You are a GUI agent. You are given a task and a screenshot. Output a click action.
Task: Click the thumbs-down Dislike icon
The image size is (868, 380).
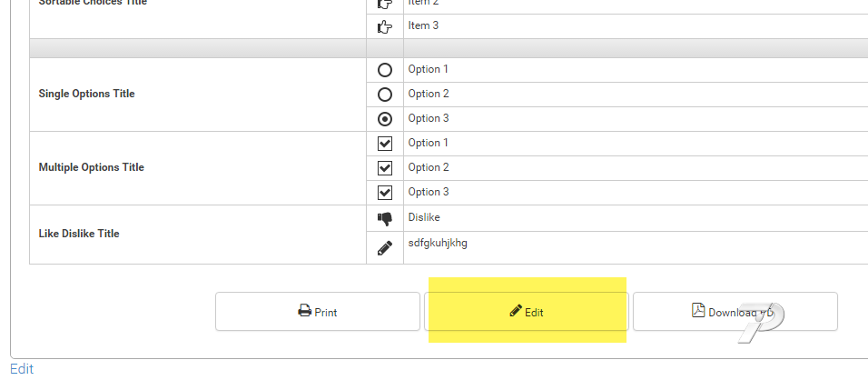(385, 219)
